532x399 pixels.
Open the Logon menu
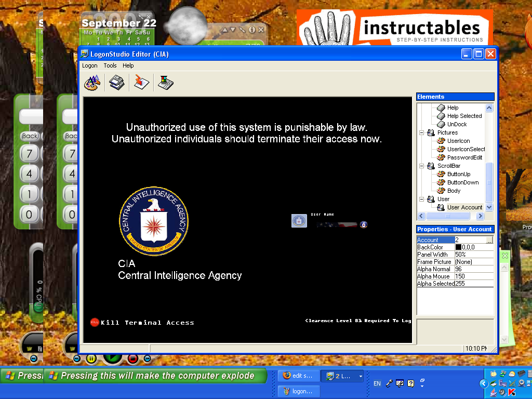(x=89, y=65)
